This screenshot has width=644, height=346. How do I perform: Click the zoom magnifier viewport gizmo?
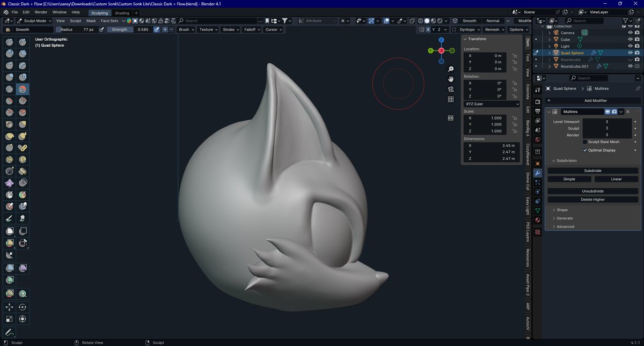coord(451,69)
